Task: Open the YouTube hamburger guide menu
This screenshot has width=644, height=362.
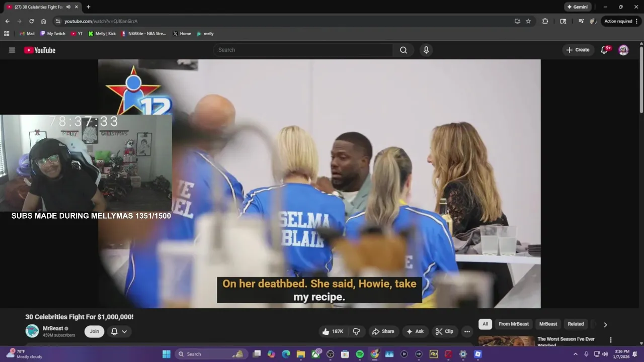Action: 12,50
